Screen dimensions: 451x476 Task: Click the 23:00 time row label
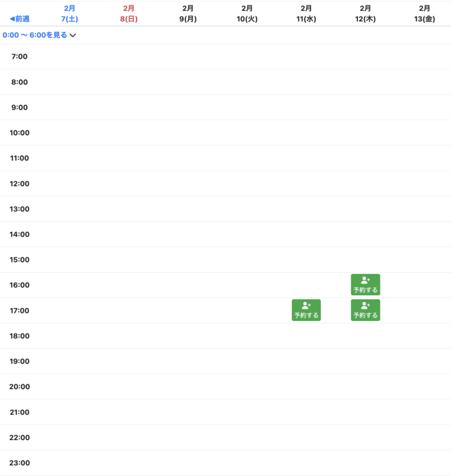click(19, 463)
